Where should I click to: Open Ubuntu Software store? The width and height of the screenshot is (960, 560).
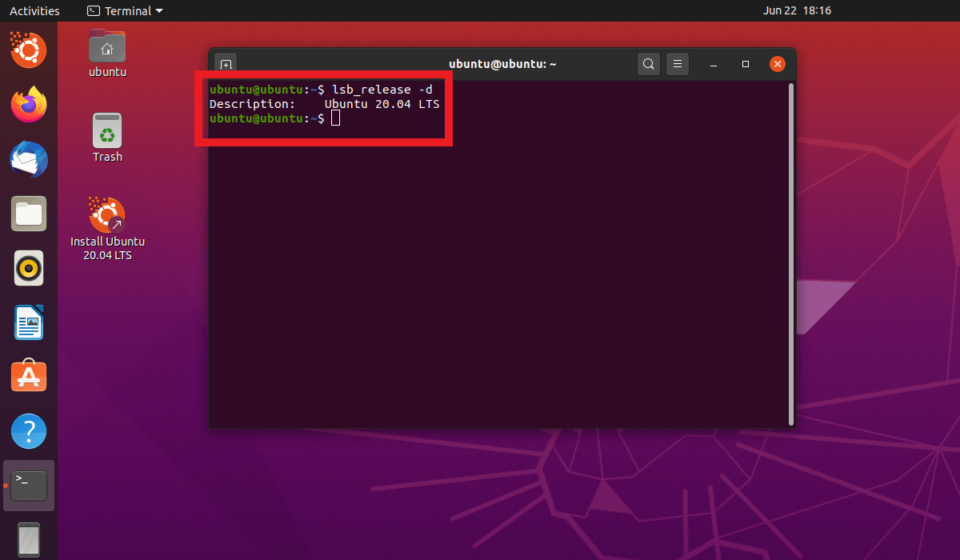point(29,376)
